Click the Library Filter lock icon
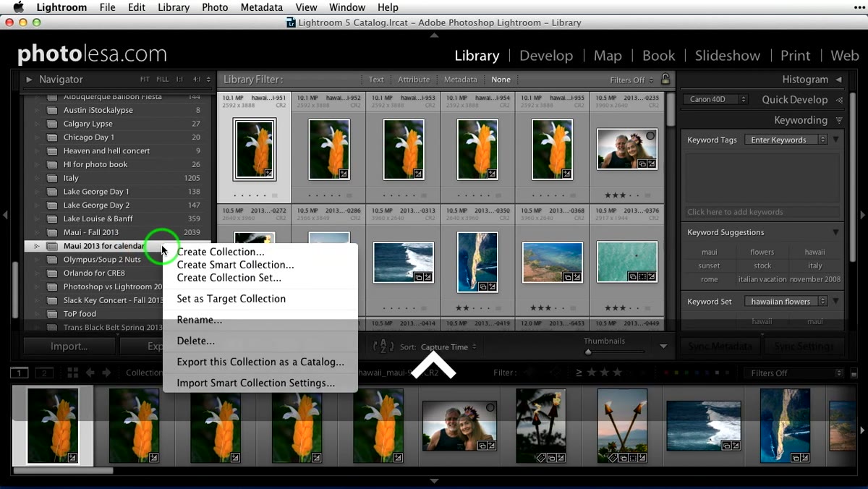 pos(665,80)
